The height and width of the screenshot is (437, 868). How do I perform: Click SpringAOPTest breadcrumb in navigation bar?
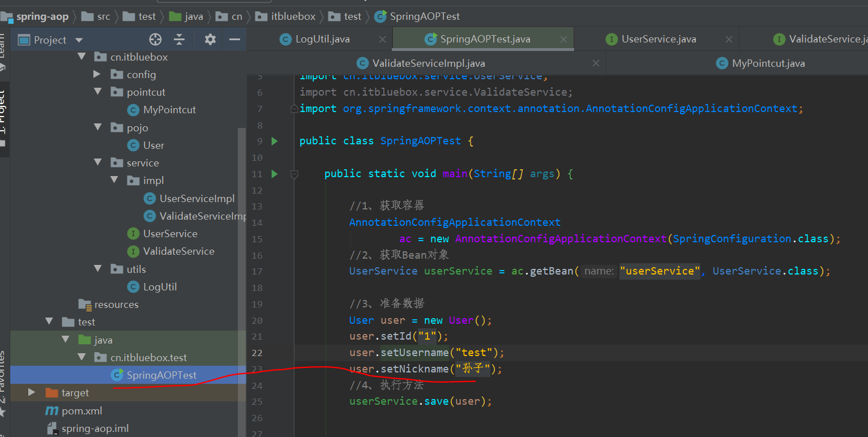[x=425, y=16]
